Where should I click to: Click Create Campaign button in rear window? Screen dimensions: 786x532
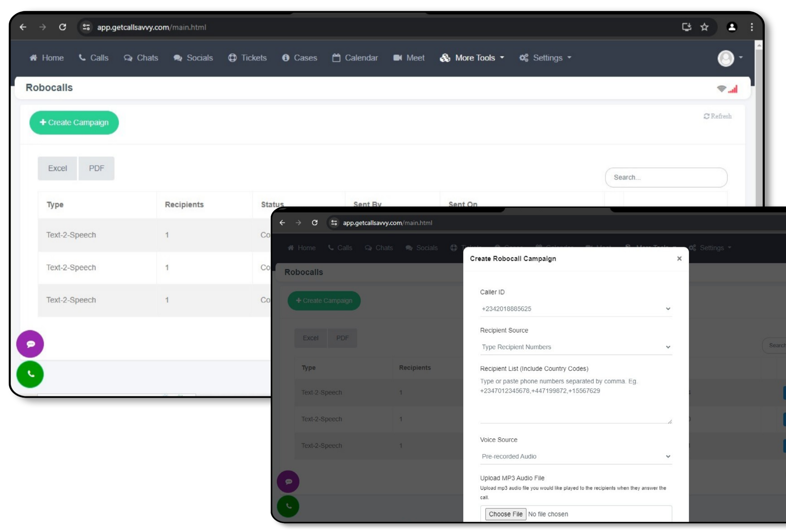coord(74,123)
